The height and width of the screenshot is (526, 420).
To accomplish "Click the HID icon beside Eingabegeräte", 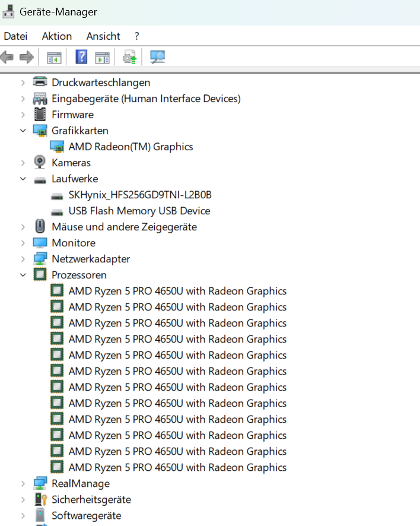I will [x=40, y=99].
